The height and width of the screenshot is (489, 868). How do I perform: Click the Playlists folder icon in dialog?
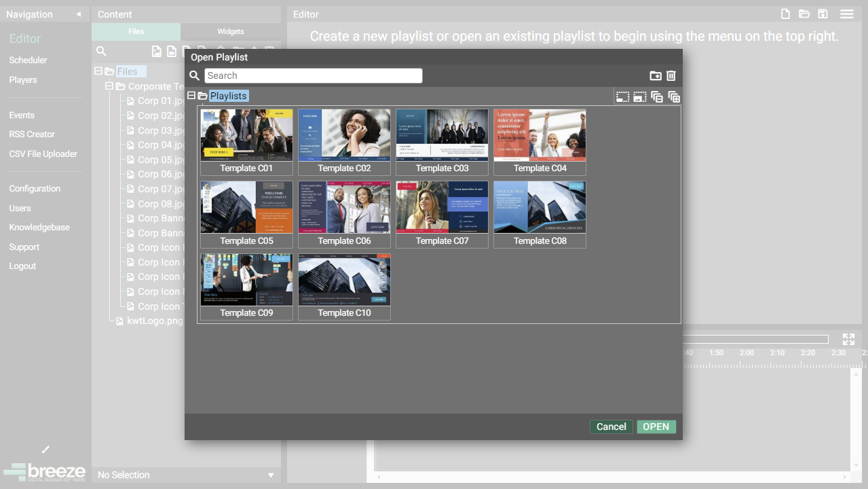pos(202,96)
